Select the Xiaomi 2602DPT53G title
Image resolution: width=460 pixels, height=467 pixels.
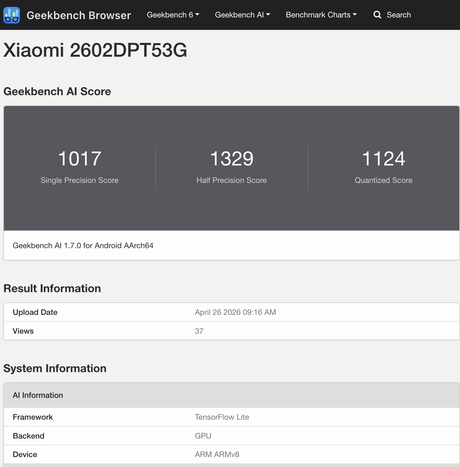(x=95, y=50)
